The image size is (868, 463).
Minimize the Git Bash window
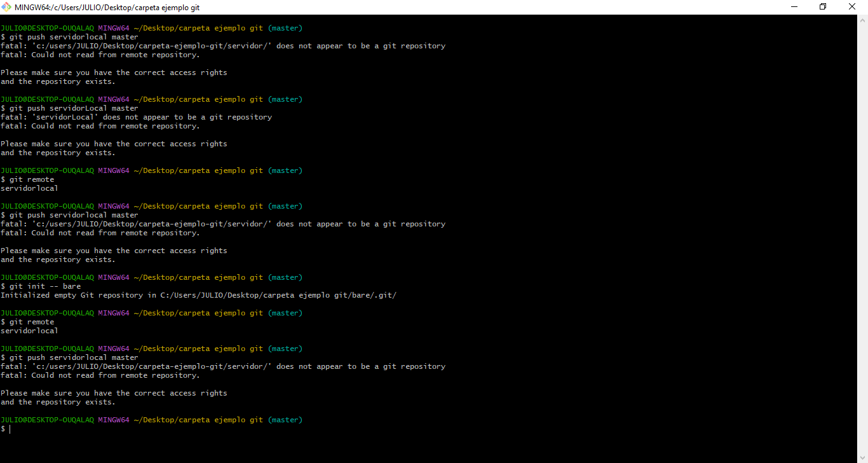pyautogui.click(x=794, y=7)
